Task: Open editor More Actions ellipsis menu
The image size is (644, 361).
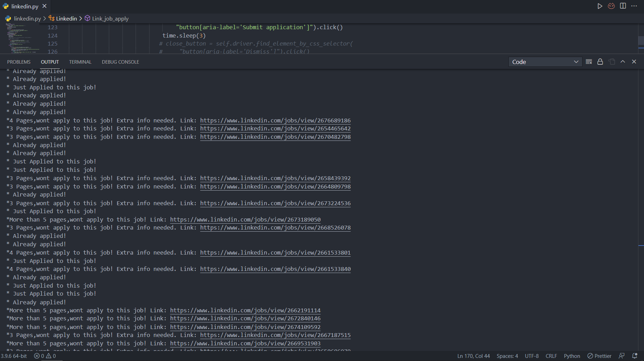Action: [634, 6]
